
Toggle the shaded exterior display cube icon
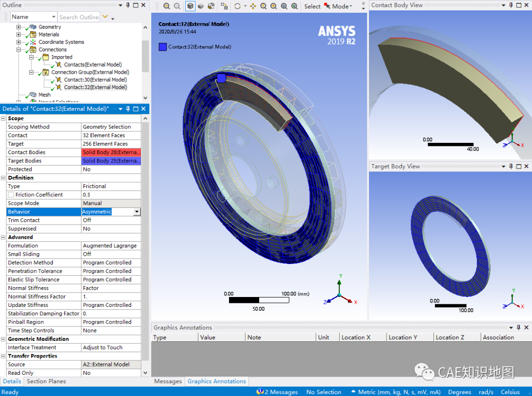(190, 6)
